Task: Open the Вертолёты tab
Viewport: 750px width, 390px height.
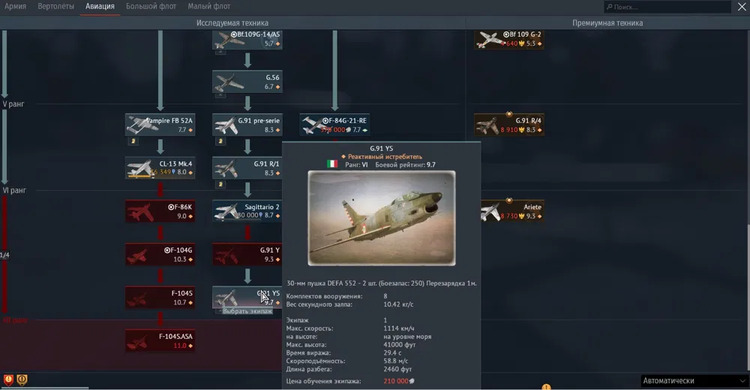Action: pyautogui.click(x=56, y=7)
